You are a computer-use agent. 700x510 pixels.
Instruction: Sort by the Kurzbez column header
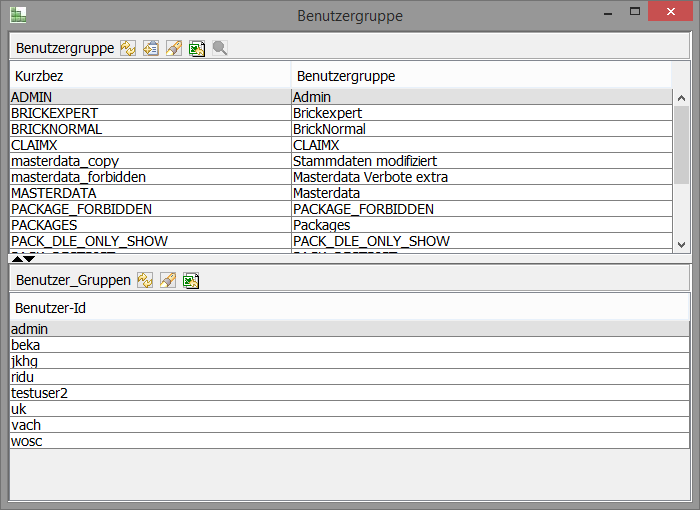pyautogui.click(x=150, y=76)
